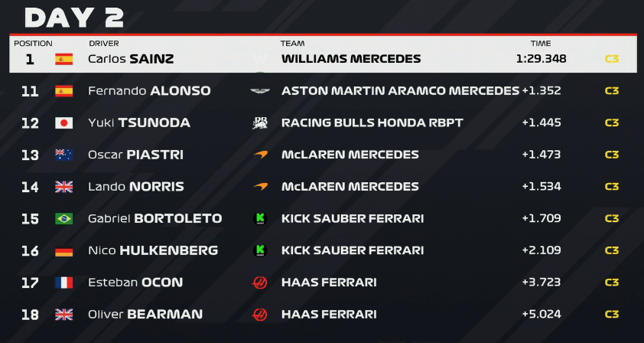Click Haas logo in Ocon's row
The height and width of the screenshot is (343, 644).
(259, 283)
